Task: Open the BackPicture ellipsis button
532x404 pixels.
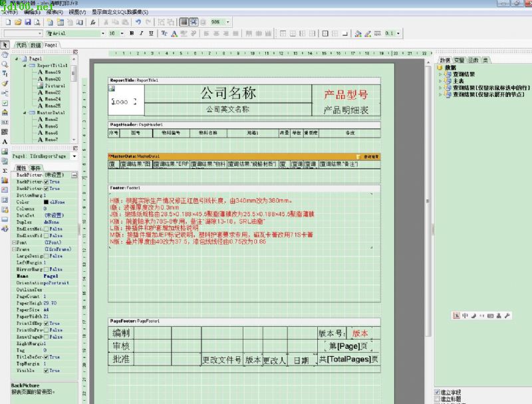Action: tap(74, 175)
